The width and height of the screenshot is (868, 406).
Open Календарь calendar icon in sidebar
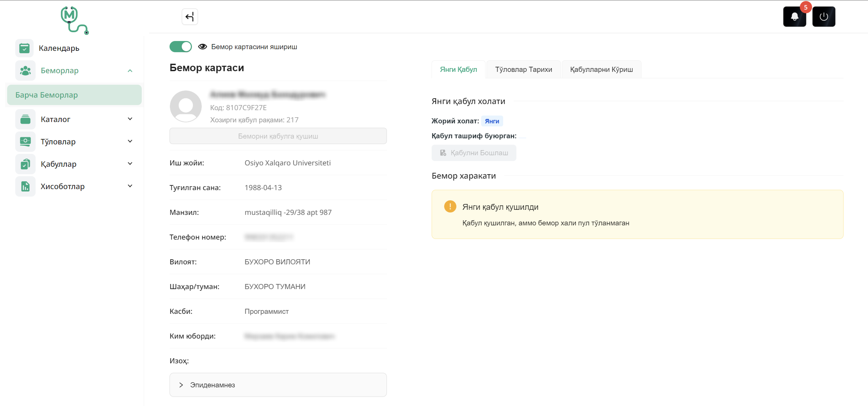click(x=24, y=48)
